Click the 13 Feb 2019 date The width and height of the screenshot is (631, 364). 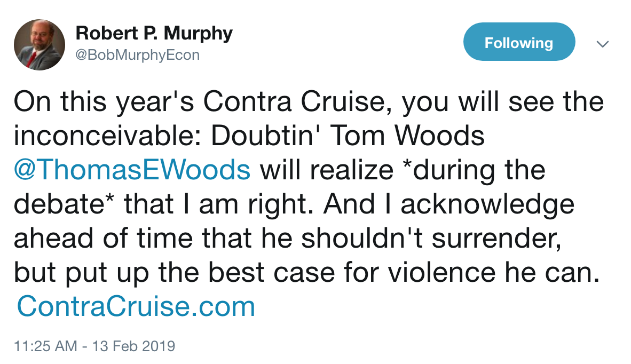point(134,346)
